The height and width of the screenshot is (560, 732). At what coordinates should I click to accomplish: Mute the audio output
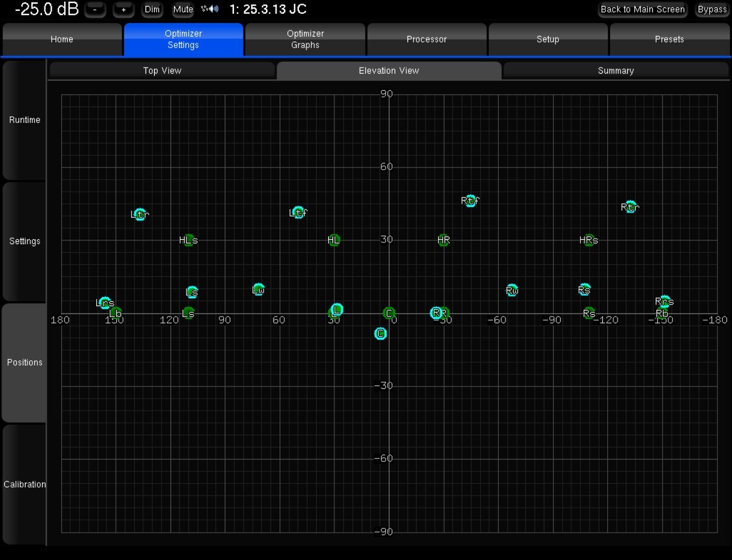point(183,10)
